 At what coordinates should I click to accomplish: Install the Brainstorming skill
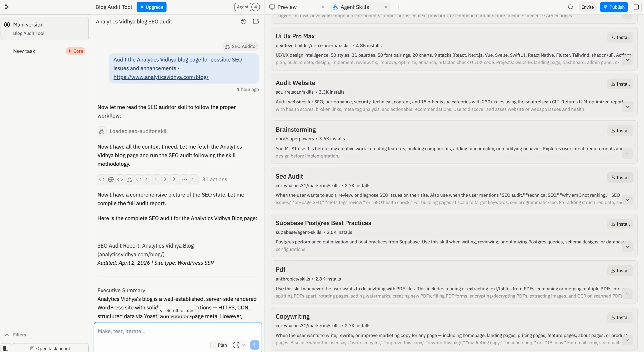tap(620, 131)
